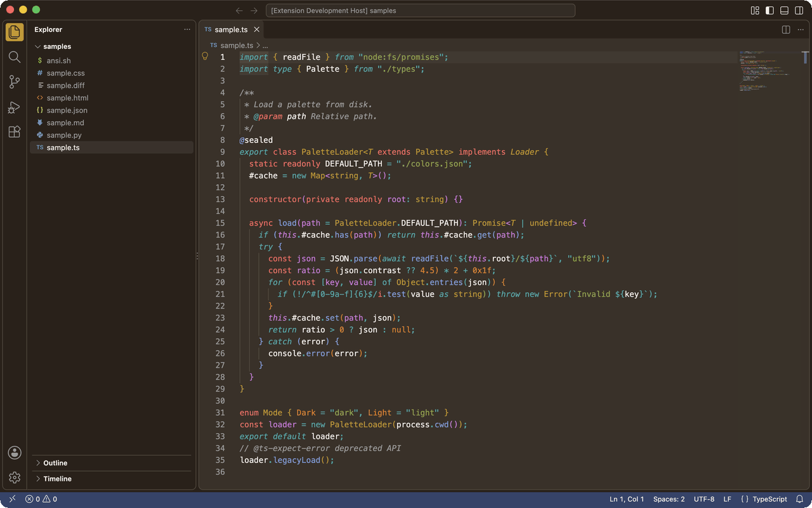This screenshot has height=508, width=812.
Task: Open the command center search box
Action: coord(421,11)
